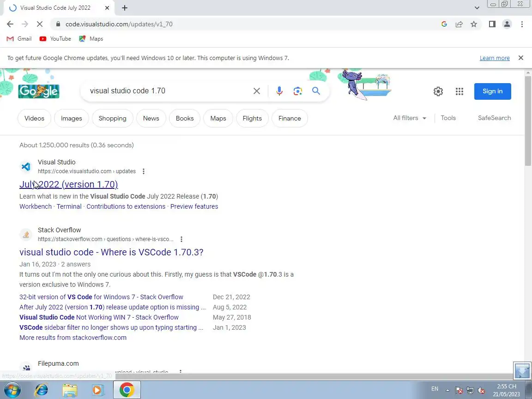Launch Internet Explorer from the taskbar
Viewport: 532px width, 399px height.
42,390
